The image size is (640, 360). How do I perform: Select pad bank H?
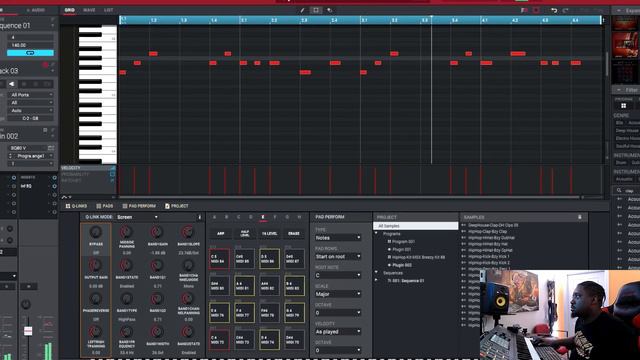point(299,217)
